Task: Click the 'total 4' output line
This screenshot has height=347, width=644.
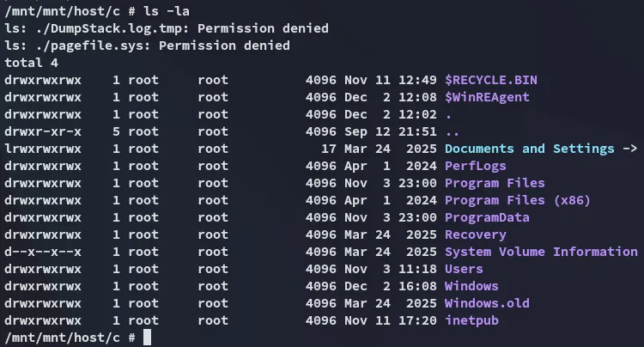Action: [31, 64]
